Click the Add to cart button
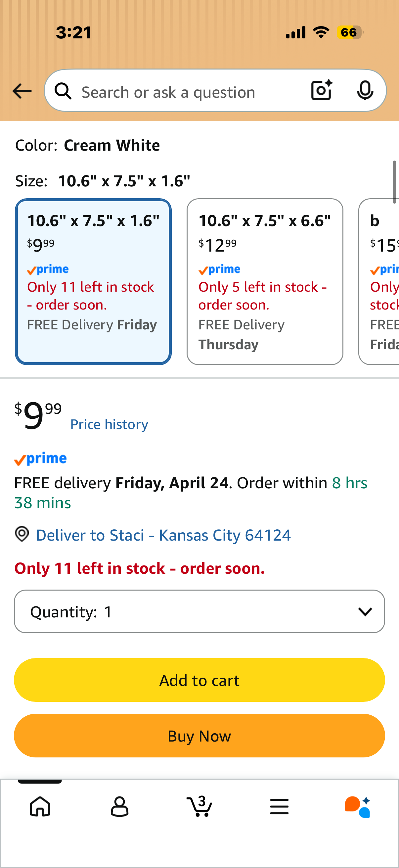 tap(199, 680)
